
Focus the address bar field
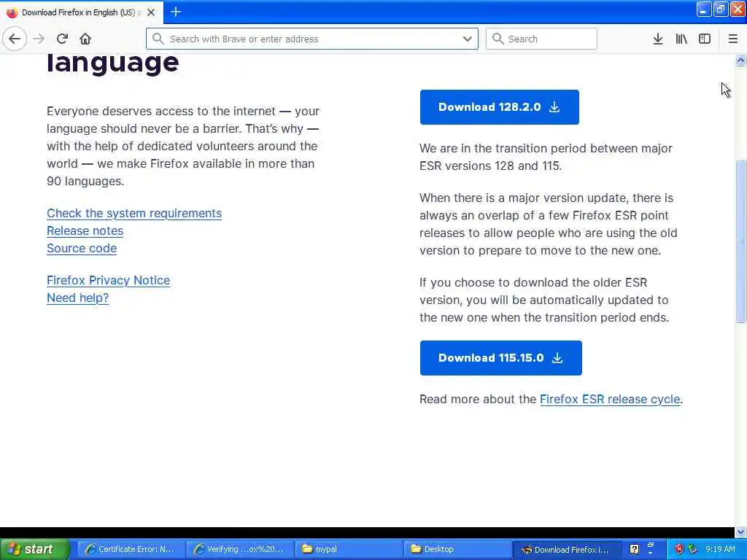tap(312, 39)
